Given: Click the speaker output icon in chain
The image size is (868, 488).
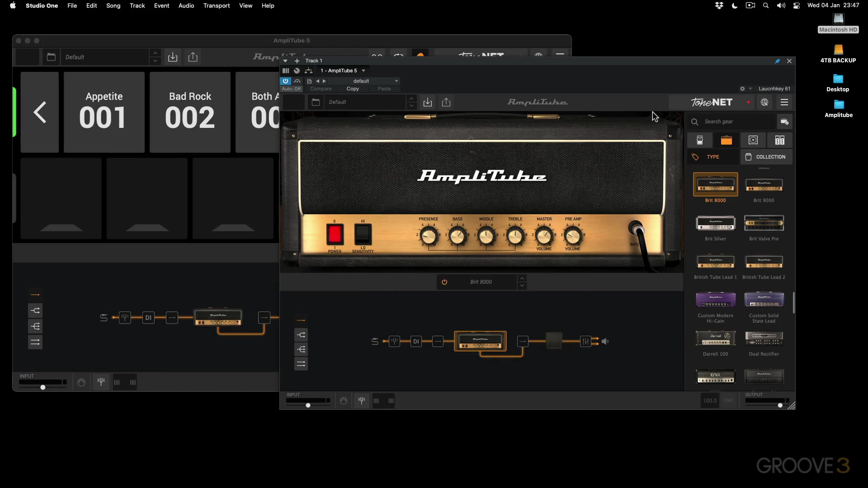Looking at the screenshot, I should click(x=605, y=342).
